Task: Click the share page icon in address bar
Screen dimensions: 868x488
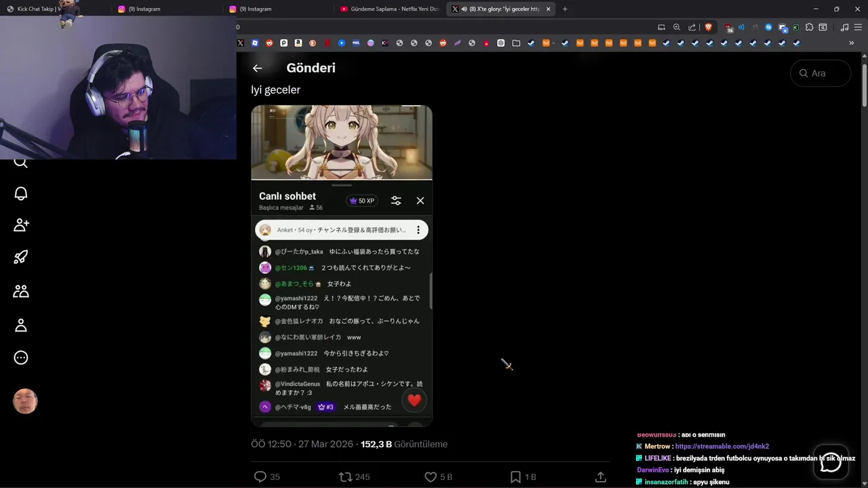Action: (x=692, y=27)
